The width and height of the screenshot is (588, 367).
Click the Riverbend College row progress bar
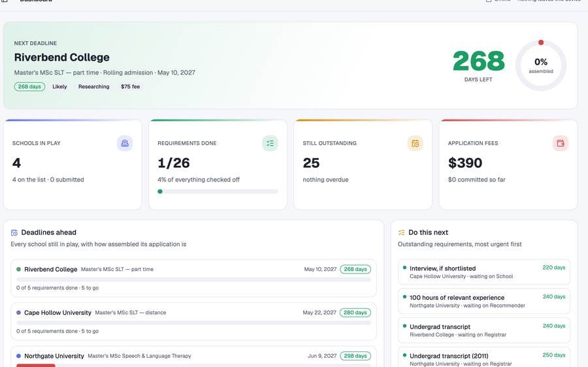[193, 279]
